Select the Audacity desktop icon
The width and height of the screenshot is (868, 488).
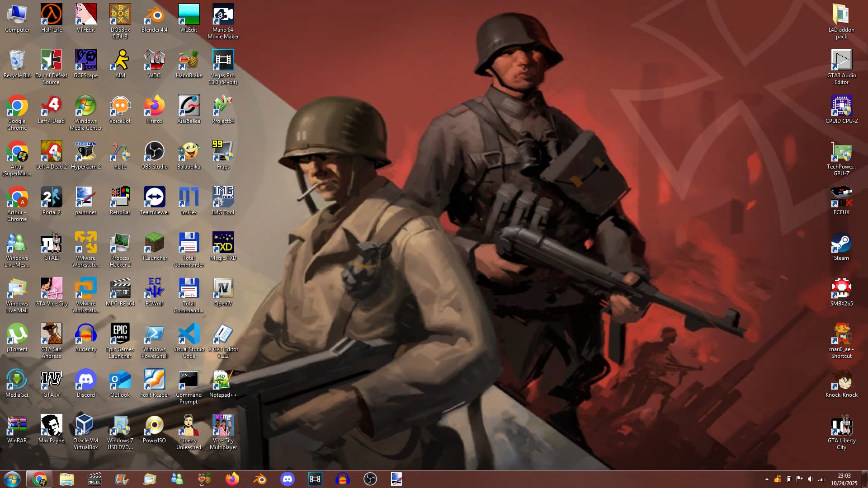(x=85, y=334)
